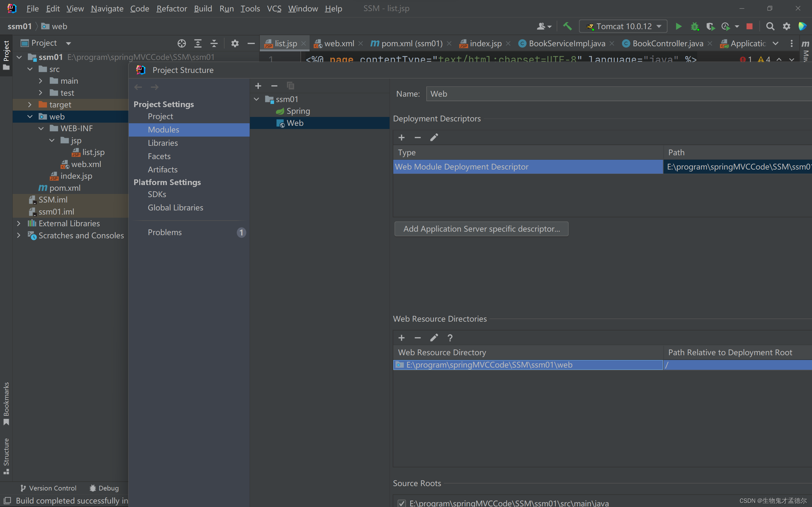Screen dimensions: 812x507
Task: Click the module Name input field
Action: tap(617, 94)
